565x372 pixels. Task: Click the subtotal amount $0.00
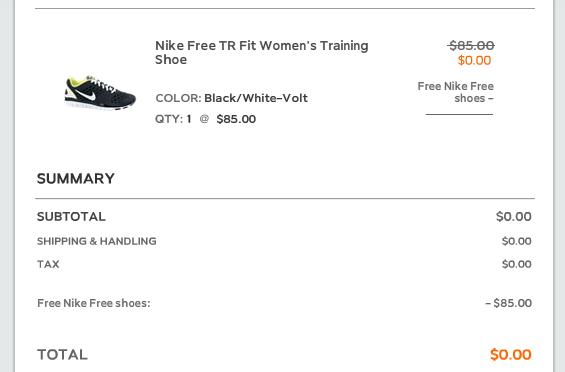514,217
